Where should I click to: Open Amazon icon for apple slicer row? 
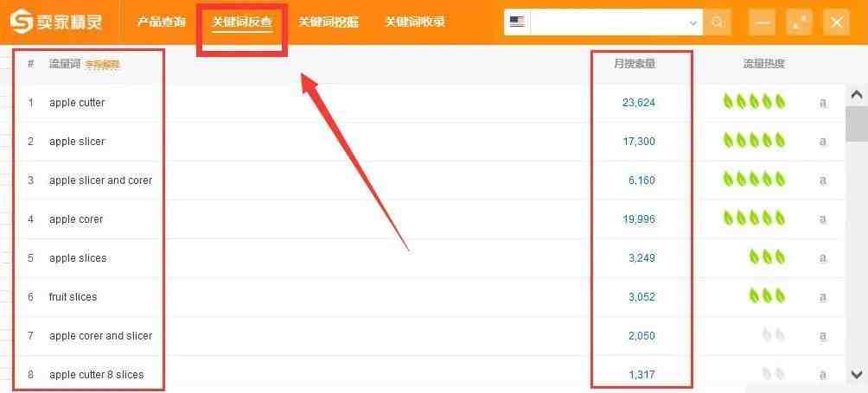point(823,142)
